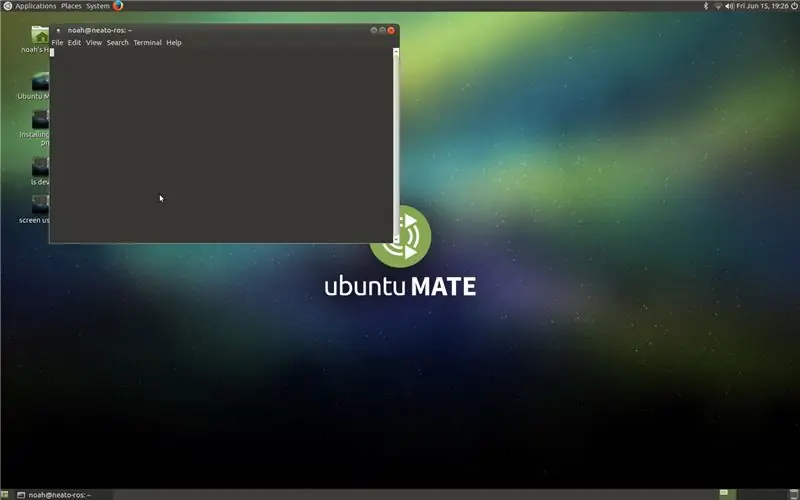Click the terminal window menu icon in titlebar

(x=58, y=31)
